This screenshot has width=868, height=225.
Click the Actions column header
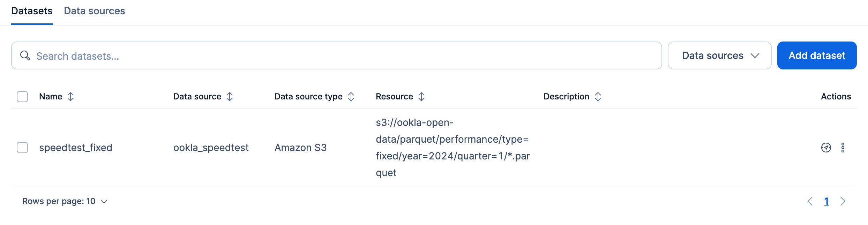tap(836, 97)
